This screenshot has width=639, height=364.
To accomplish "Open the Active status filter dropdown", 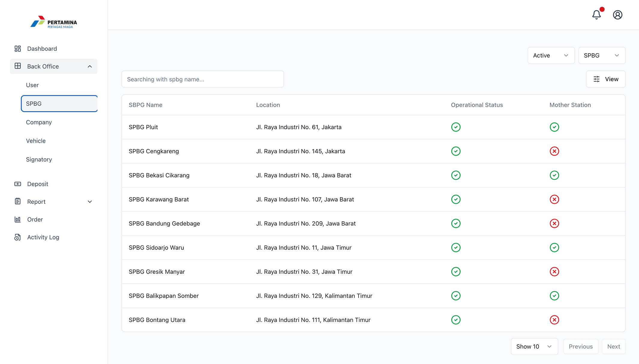I will click(551, 55).
